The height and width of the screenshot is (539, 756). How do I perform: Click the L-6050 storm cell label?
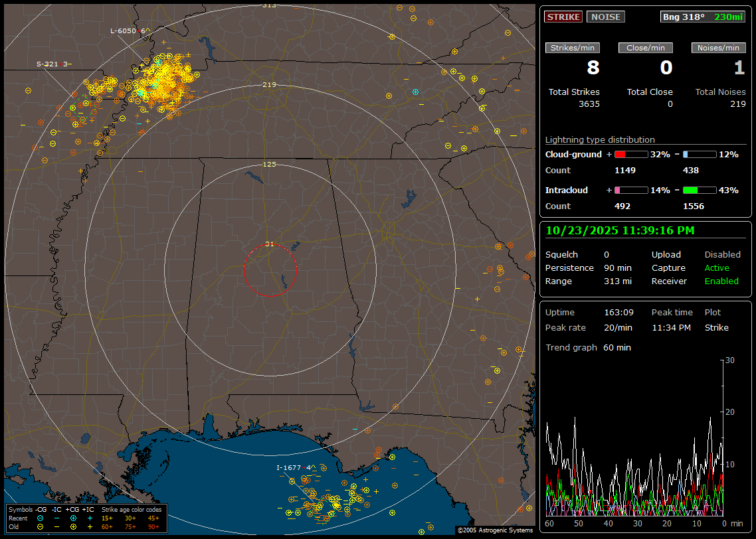[124, 31]
